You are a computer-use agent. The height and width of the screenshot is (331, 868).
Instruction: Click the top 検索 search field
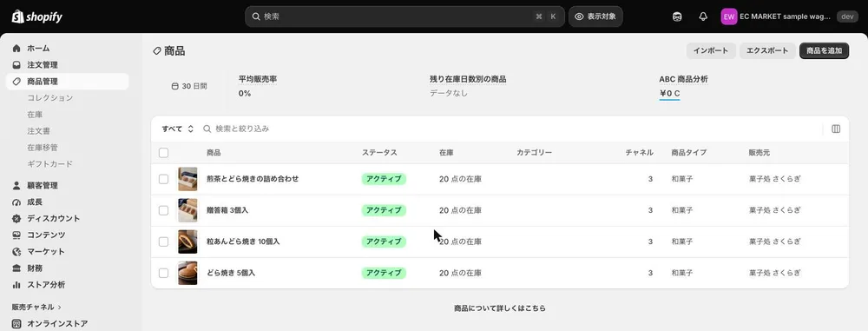pyautogui.click(x=404, y=17)
